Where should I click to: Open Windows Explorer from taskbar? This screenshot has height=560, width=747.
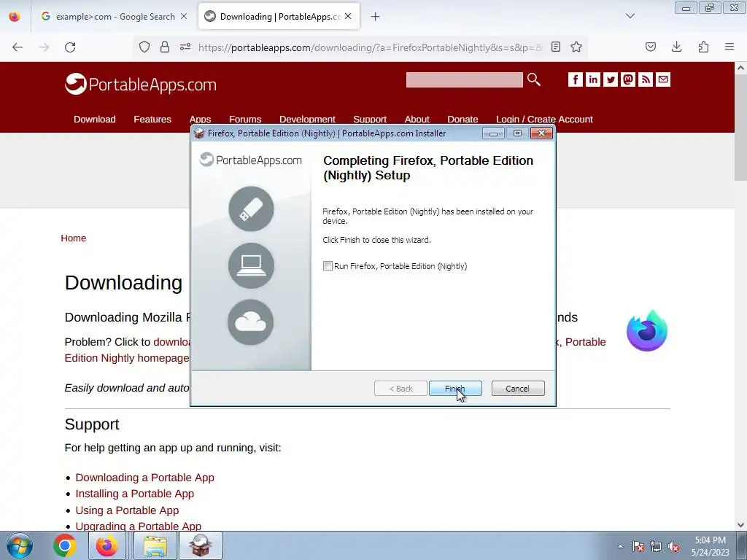pyautogui.click(x=155, y=545)
